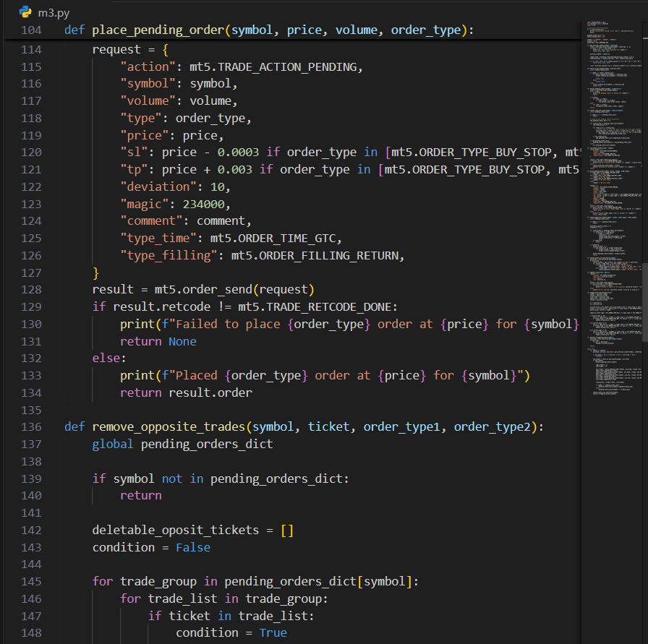The height and width of the screenshot is (644, 648).
Task: Click the False value on line 143
Action: click(x=192, y=548)
